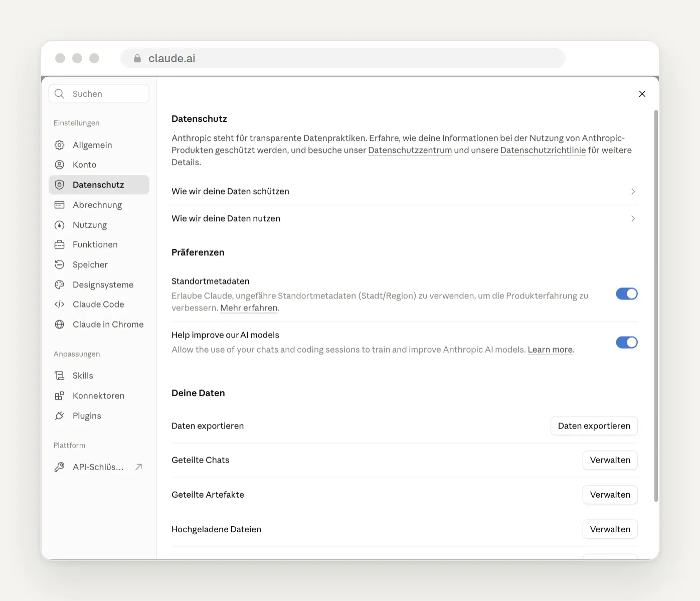Screen dimensions: 700x601
Task: Click the Allgemein gear icon
Action: click(x=59, y=145)
